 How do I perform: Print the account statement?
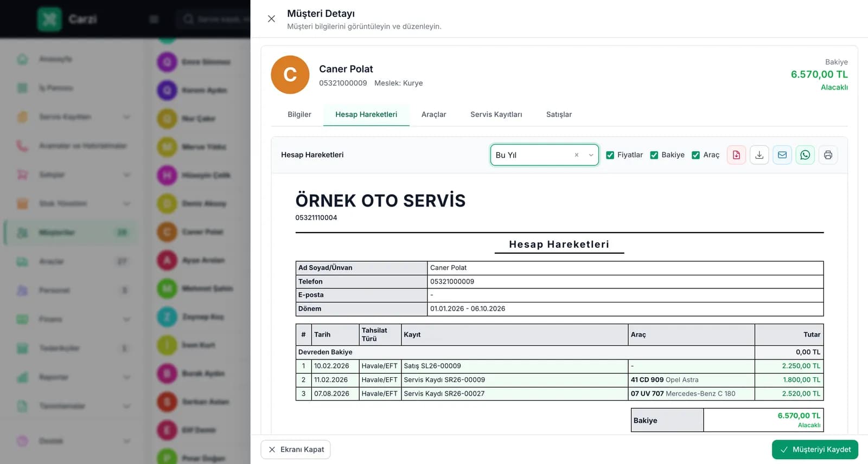point(828,155)
